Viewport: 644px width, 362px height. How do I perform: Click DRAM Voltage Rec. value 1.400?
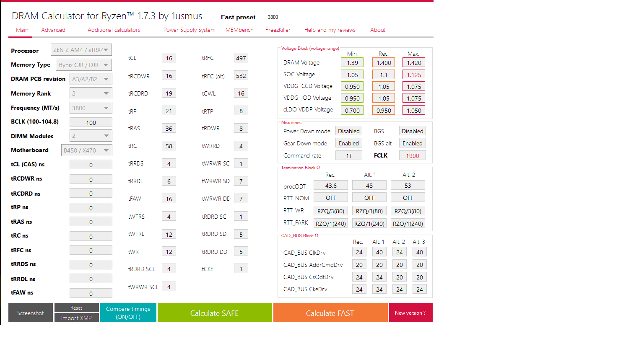(384, 62)
